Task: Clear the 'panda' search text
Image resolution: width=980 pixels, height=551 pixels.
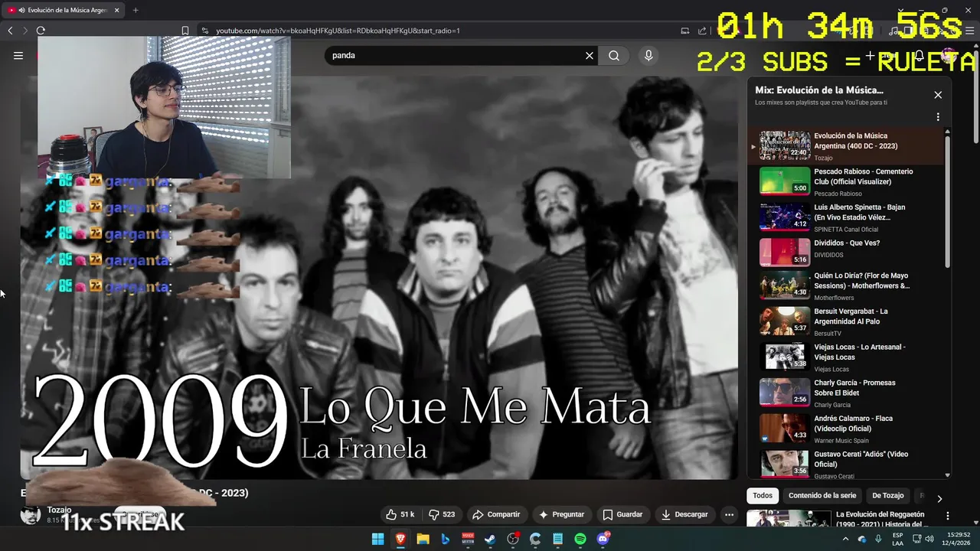Action: [x=590, y=55]
